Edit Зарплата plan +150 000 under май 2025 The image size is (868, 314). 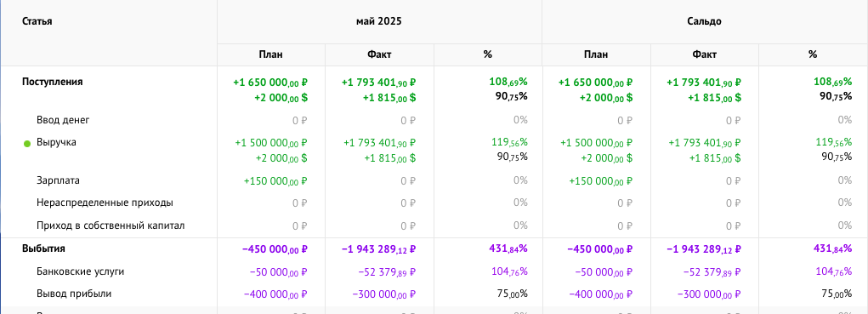click(x=275, y=180)
